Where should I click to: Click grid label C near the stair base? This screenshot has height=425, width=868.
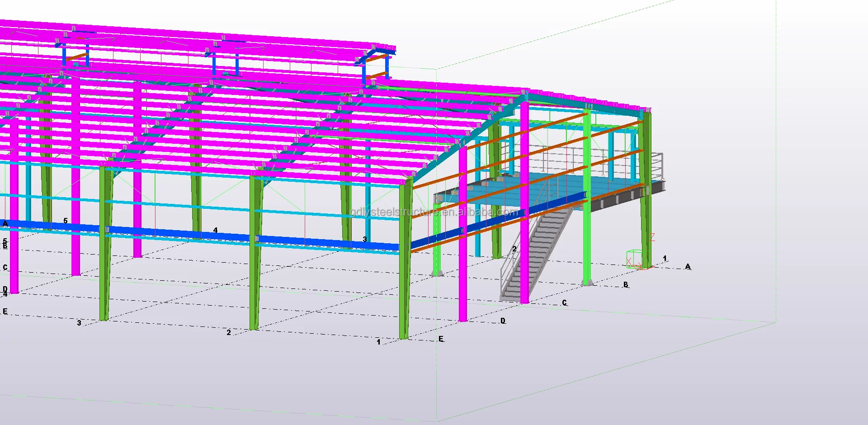point(564,302)
